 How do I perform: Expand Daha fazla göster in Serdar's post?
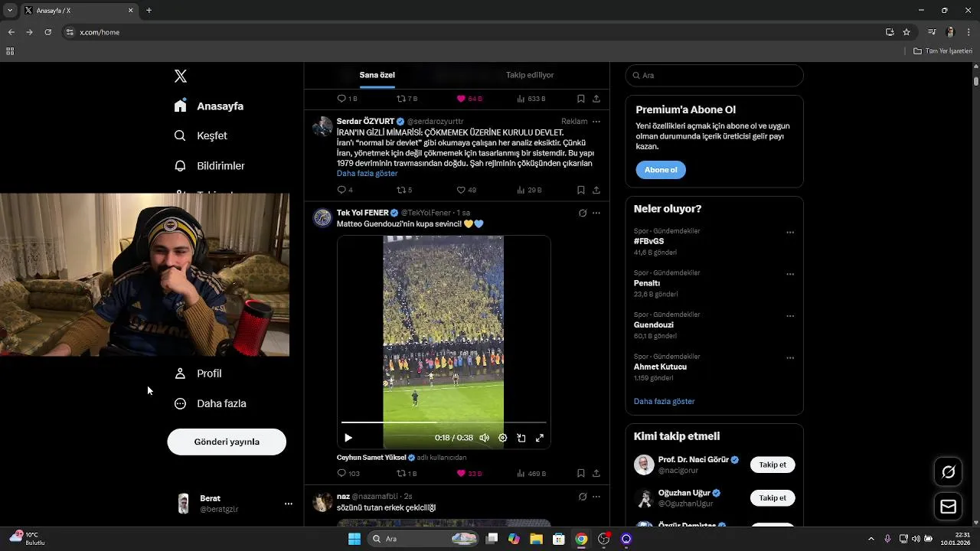tap(367, 173)
